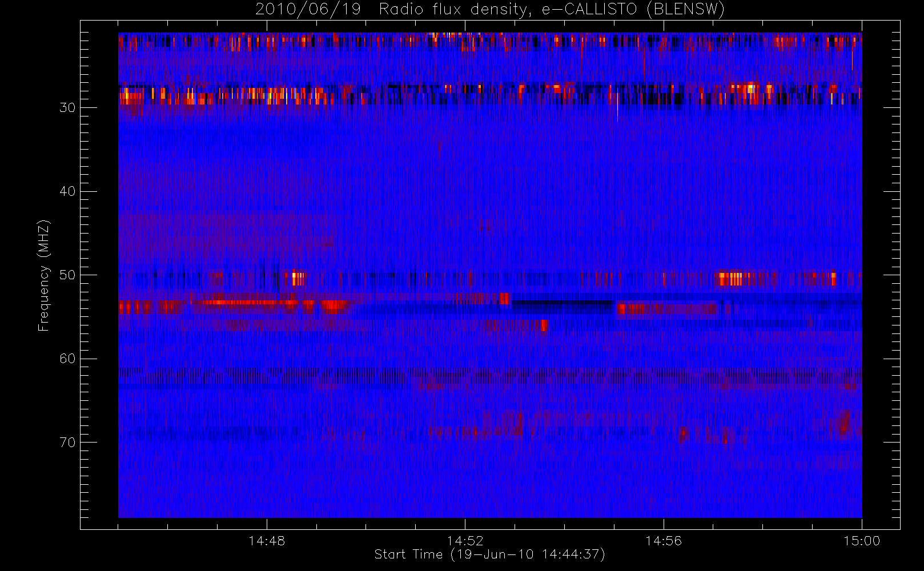Image resolution: width=924 pixels, height=571 pixels.
Task: Click the 'Start Time (19-Jun-10 14:44:37)' label
Action: click(x=489, y=554)
